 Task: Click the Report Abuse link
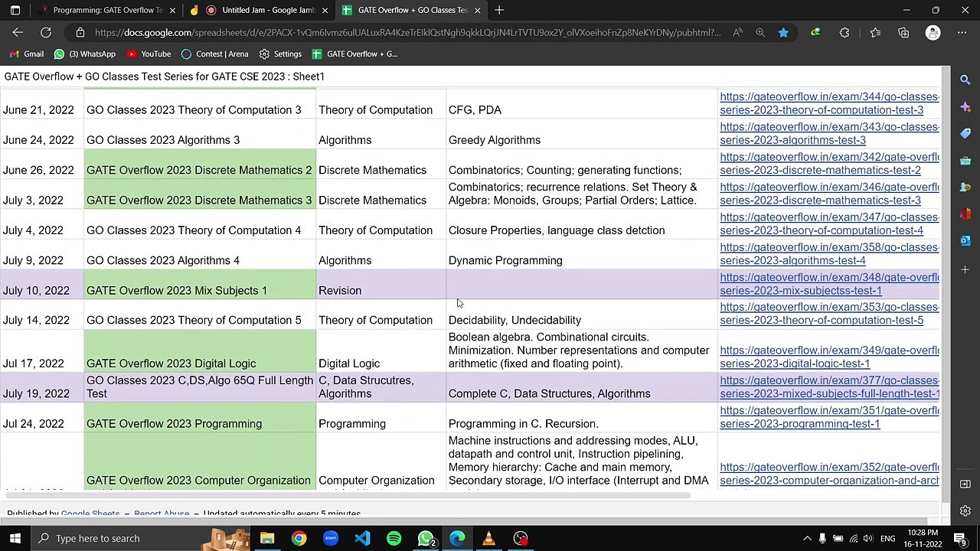pyautogui.click(x=162, y=514)
